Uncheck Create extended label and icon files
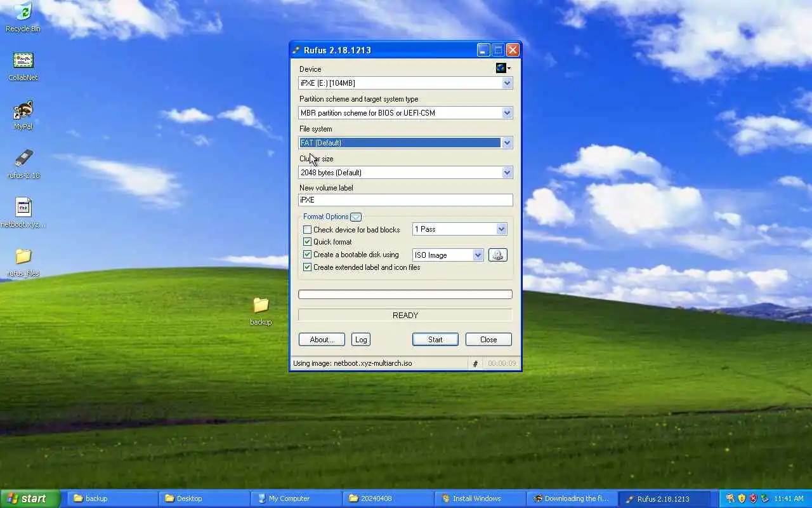This screenshot has width=812, height=508. pos(307,267)
